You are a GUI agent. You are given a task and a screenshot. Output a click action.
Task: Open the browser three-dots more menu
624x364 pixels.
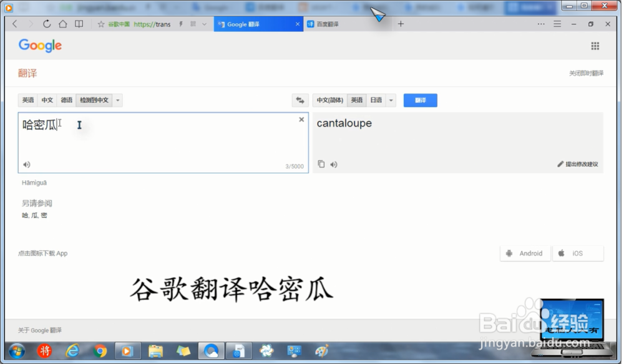click(541, 24)
